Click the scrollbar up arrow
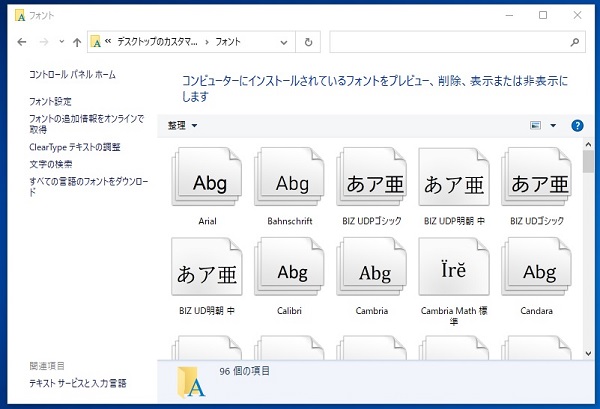 (x=589, y=145)
